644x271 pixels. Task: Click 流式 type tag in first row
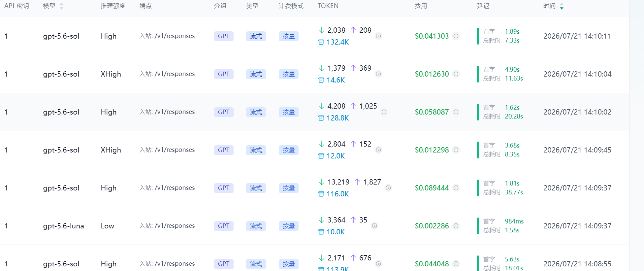(256, 36)
